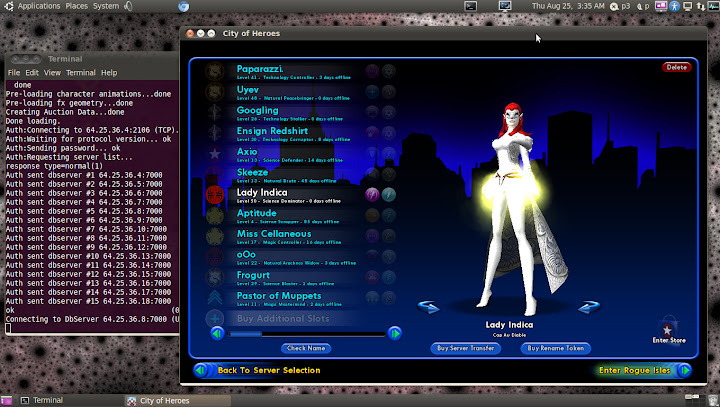
Task: Open the Terminal File menu
Action: tap(14, 73)
